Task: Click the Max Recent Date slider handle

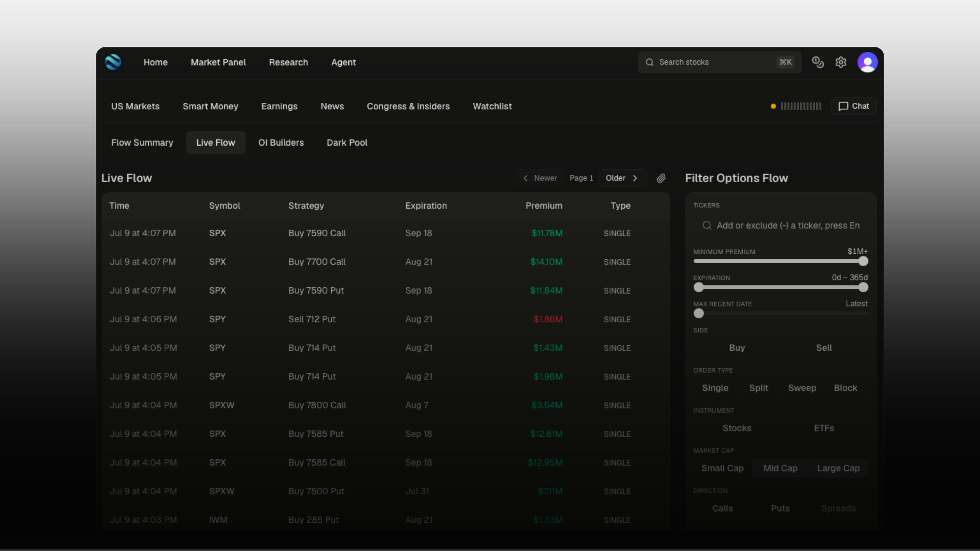Action: click(698, 313)
